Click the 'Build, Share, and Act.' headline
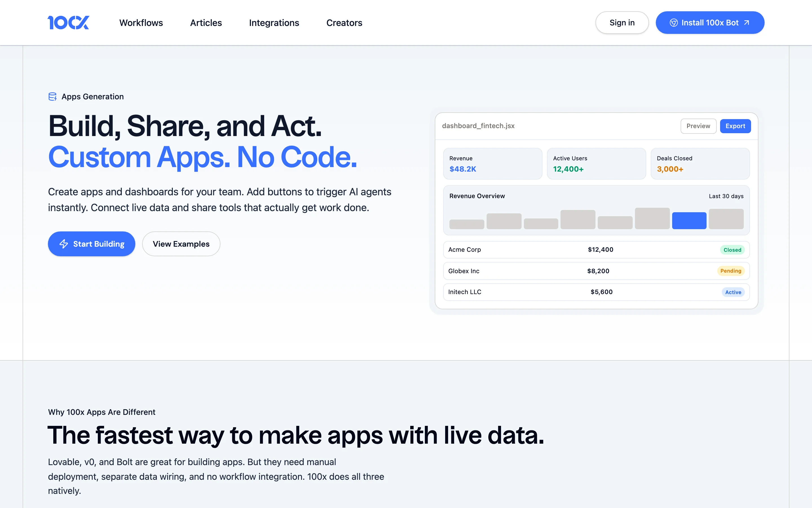812x508 pixels. [185, 126]
